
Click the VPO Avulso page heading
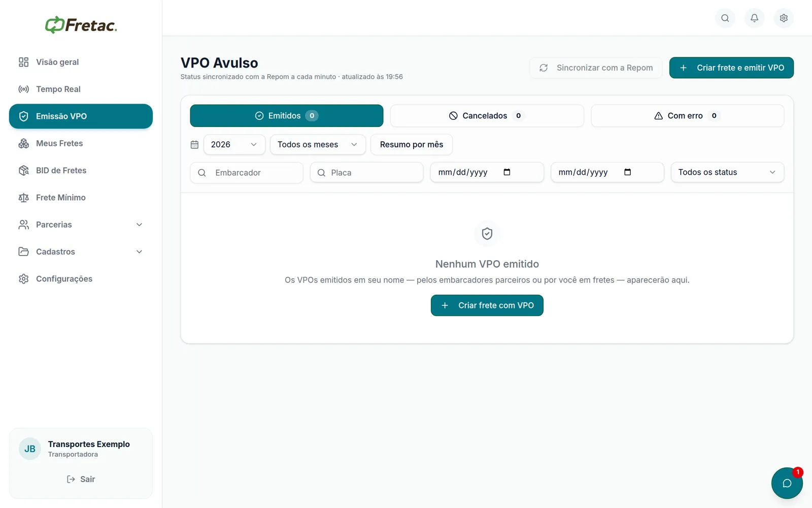(219, 63)
